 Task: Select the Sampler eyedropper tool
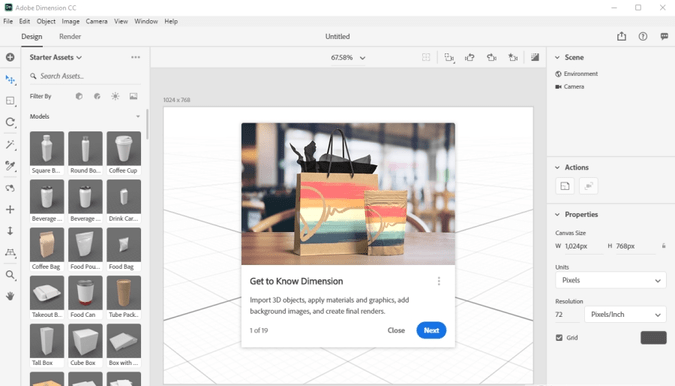(10, 166)
